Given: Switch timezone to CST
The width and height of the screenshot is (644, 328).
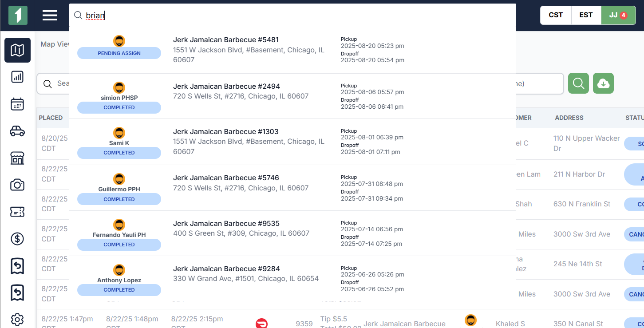Looking at the screenshot, I should (556, 15).
